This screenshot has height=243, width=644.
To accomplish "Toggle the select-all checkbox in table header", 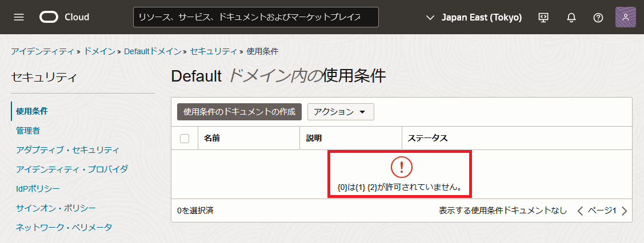I will click(x=185, y=139).
